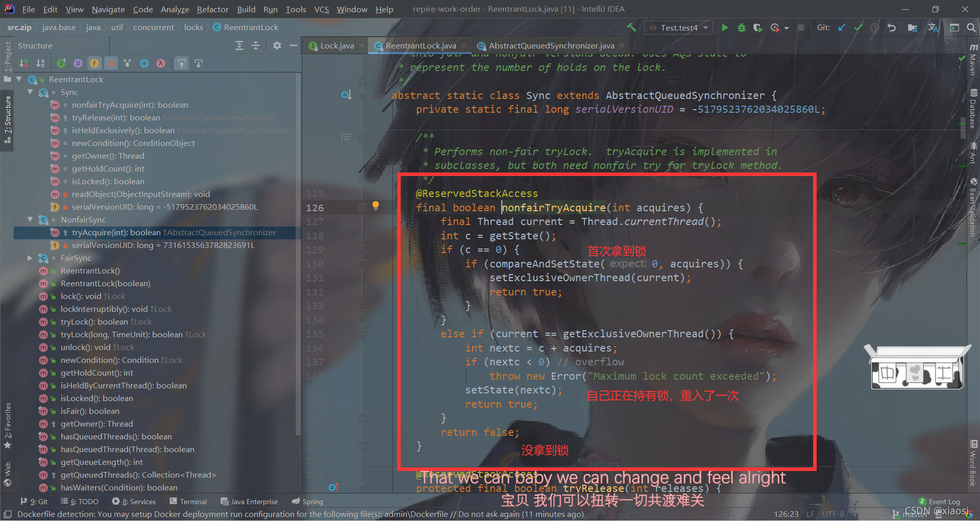The width and height of the screenshot is (980, 521).
Task: Click the src.zip breadcrumb
Action: click(19, 28)
